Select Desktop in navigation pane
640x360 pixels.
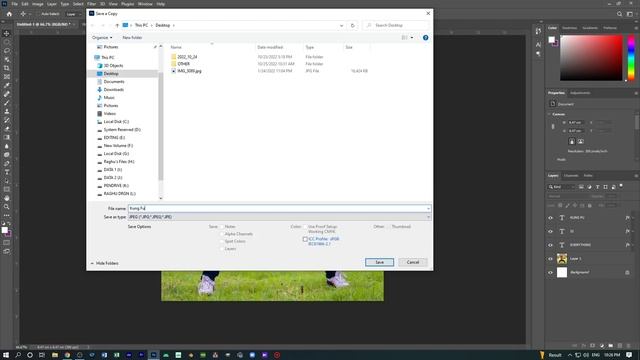tap(111, 73)
